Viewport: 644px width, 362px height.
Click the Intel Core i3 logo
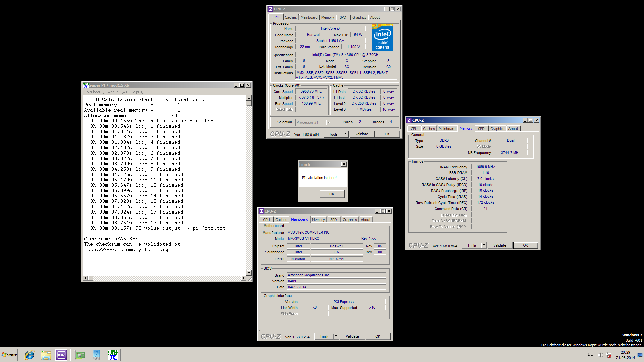pyautogui.click(x=382, y=38)
